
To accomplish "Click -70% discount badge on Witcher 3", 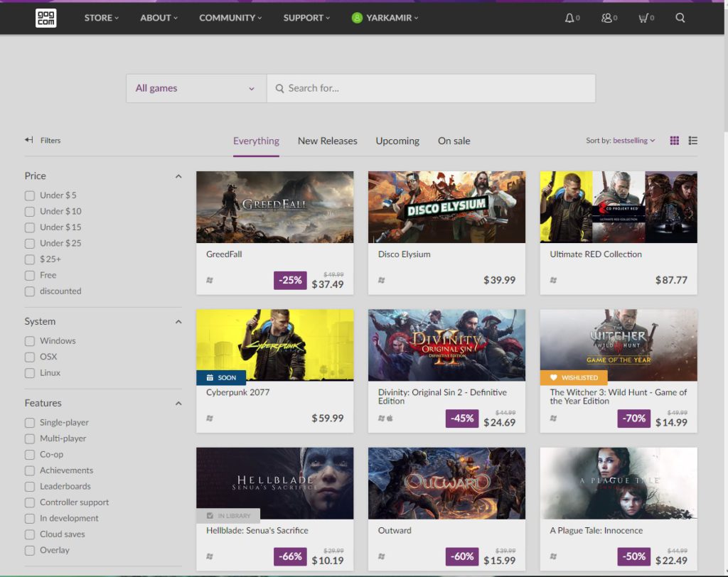I will tap(633, 419).
